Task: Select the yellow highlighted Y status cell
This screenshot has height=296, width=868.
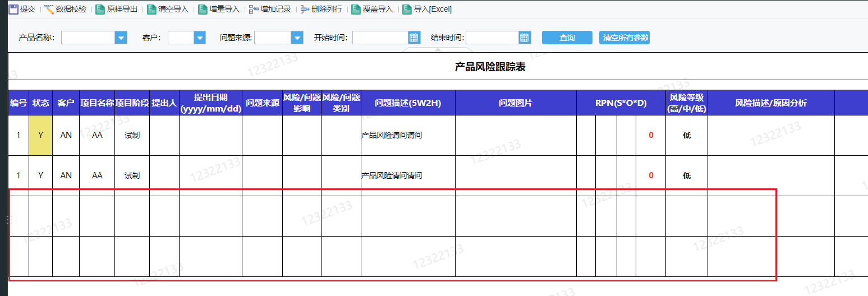Action: pyautogui.click(x=40, y=135)
